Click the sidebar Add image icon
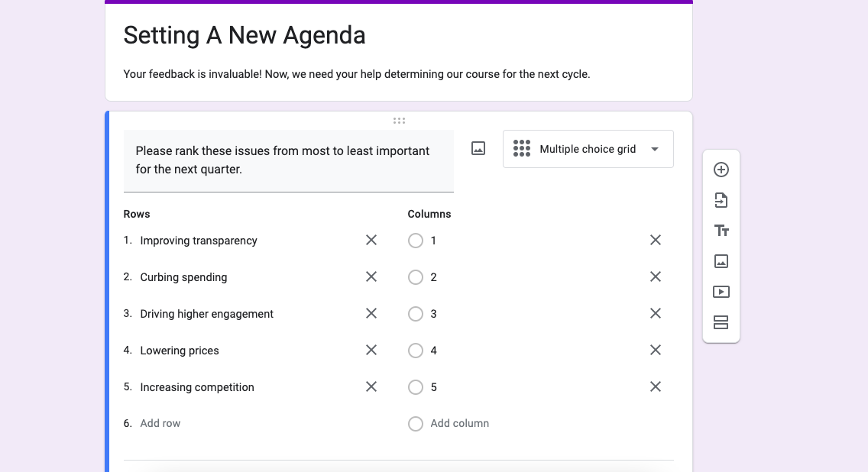 [721, 261]
